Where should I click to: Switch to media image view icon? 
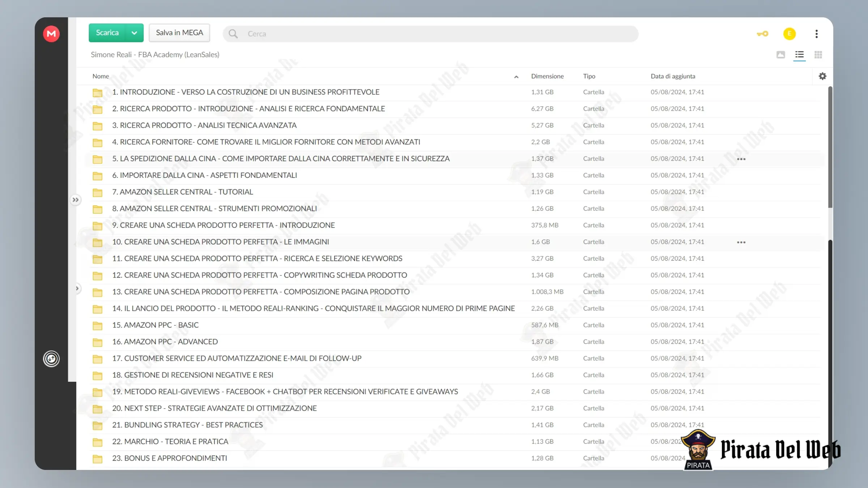click(781, 55)
